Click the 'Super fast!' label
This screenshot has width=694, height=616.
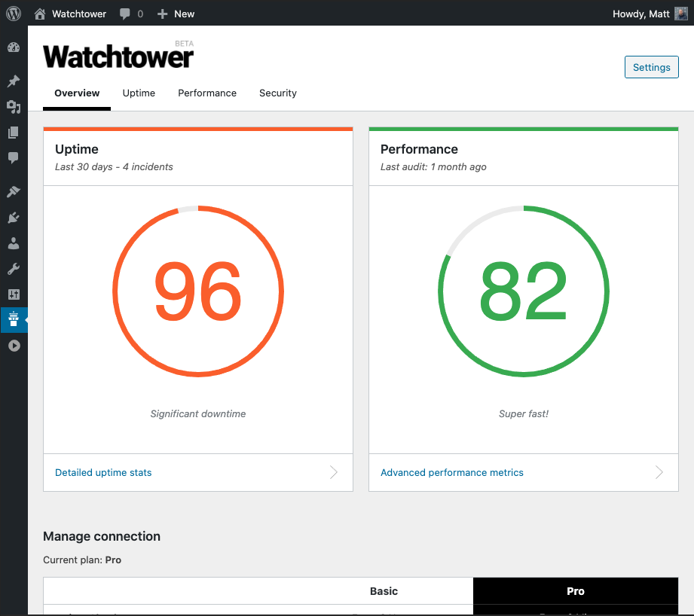[524, 413]
